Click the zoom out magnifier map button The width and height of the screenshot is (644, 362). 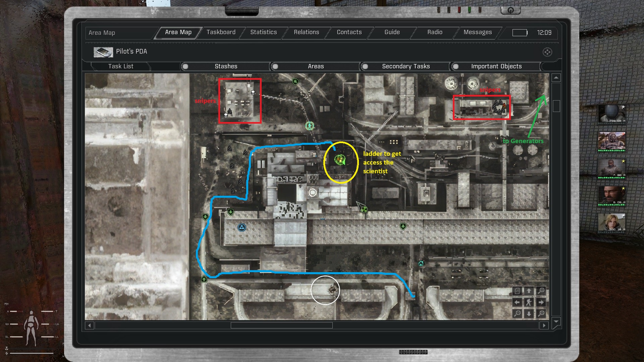coord(517,313)
